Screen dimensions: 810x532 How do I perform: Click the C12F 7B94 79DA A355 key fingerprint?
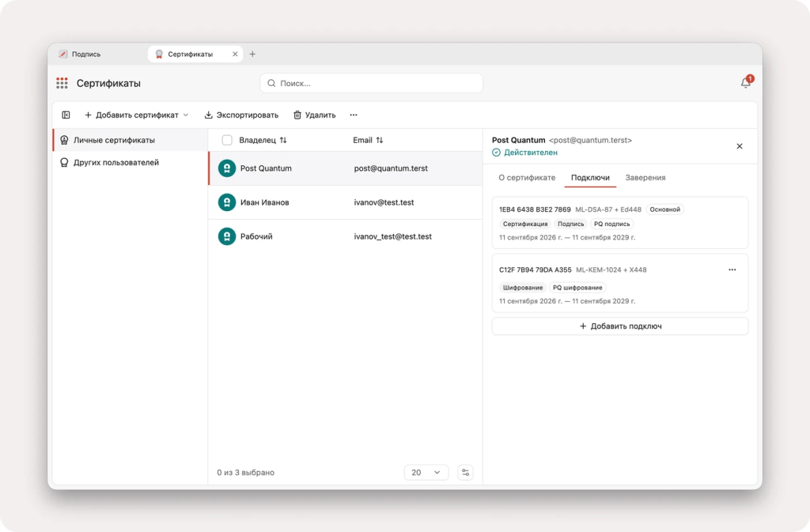536,270
